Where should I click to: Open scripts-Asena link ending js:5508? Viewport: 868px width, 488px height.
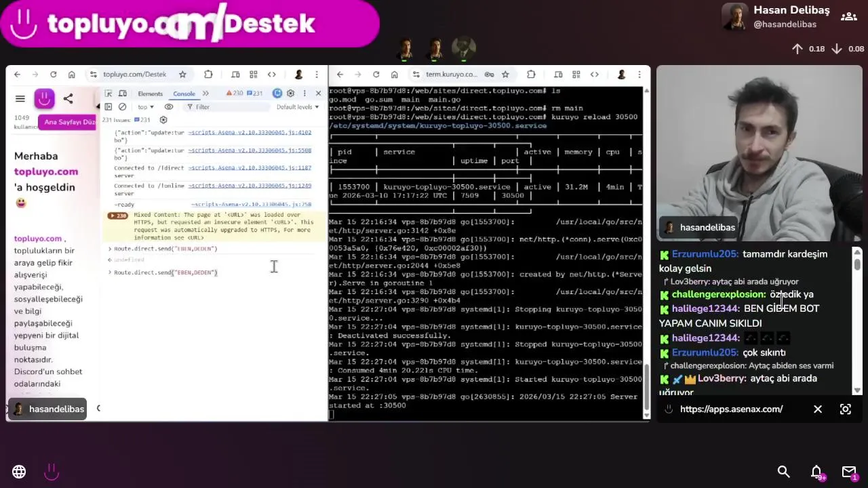[x=250, y=150]
